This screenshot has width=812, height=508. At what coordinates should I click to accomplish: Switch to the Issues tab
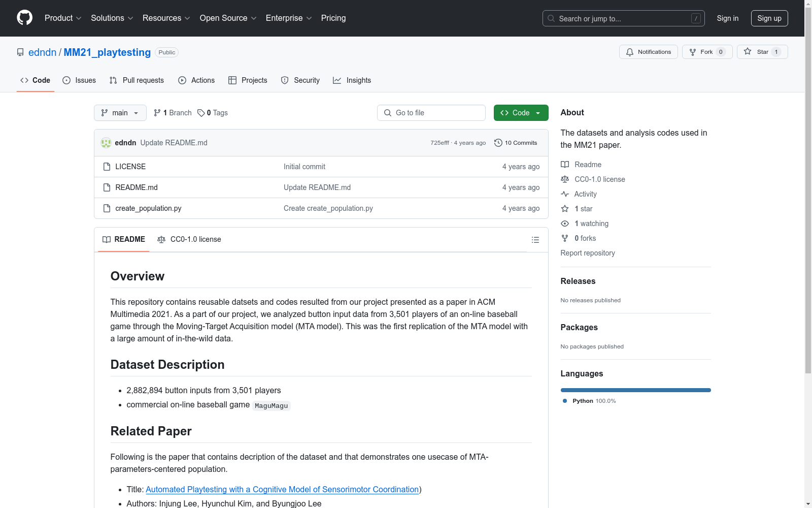click(x=79, y=80)
